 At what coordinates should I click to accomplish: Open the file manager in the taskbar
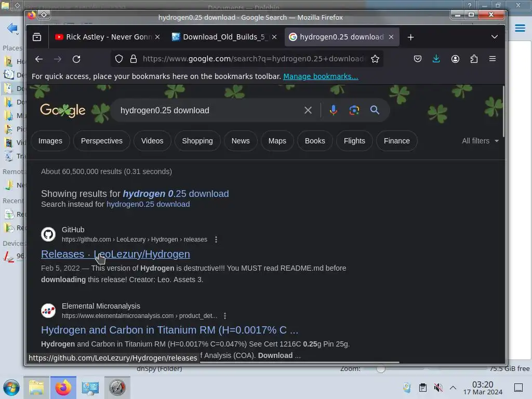[x=36, y=388]
